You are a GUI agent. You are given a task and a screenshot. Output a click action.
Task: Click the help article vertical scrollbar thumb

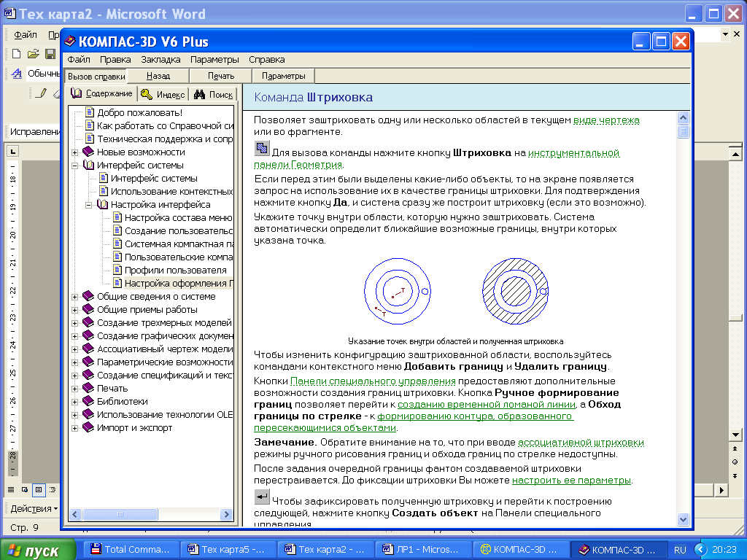tap(683, 131)
